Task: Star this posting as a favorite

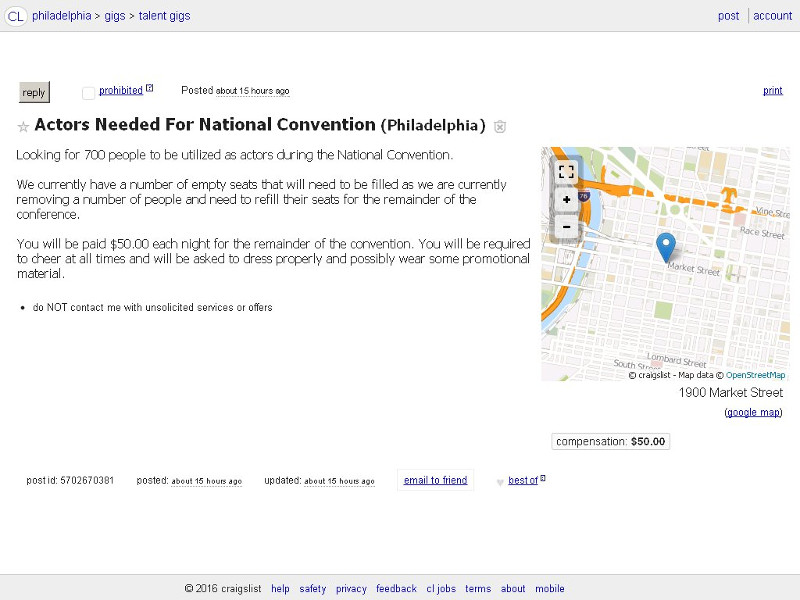Action: [x=23, y=127]
